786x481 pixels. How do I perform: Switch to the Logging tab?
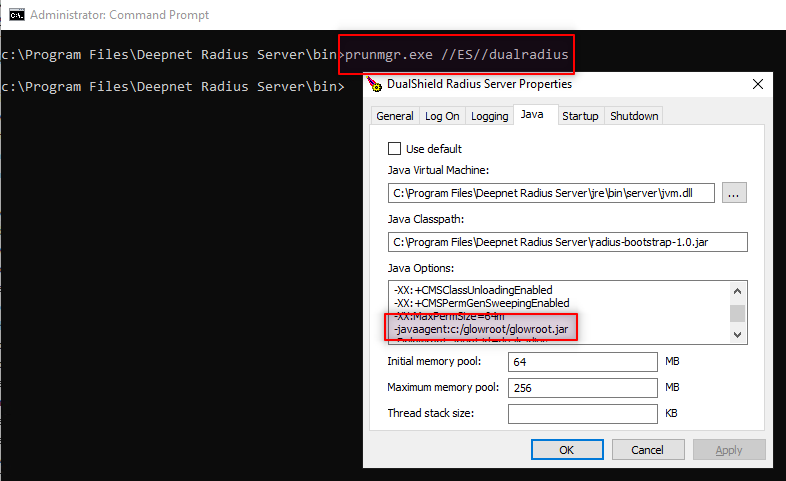[490, 116]
